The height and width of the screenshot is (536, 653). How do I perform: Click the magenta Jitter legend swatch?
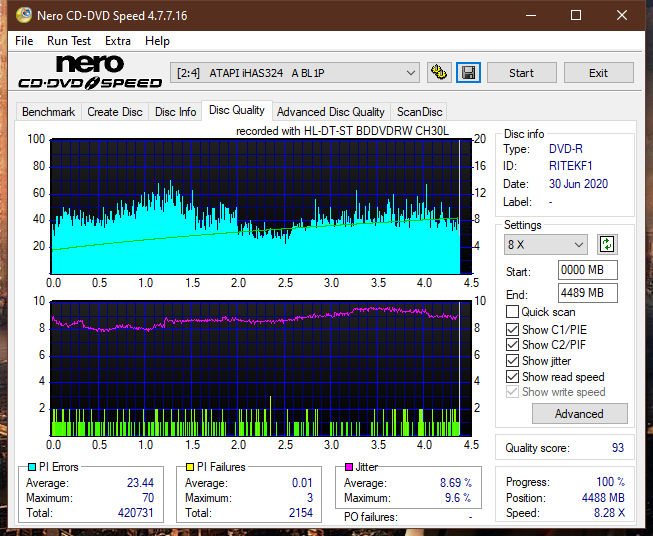[x=349, y=467]
